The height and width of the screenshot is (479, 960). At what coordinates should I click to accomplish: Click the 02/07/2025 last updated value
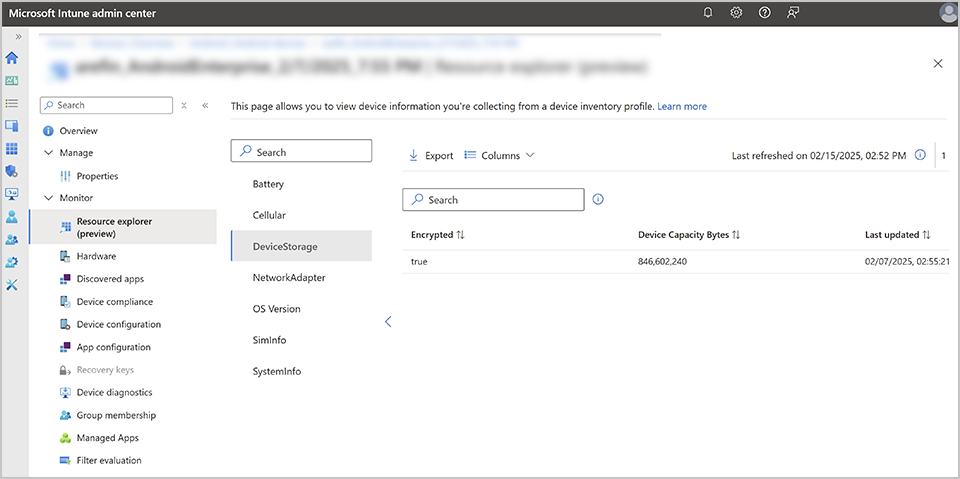pyautogui.click(x=907, y=262)
